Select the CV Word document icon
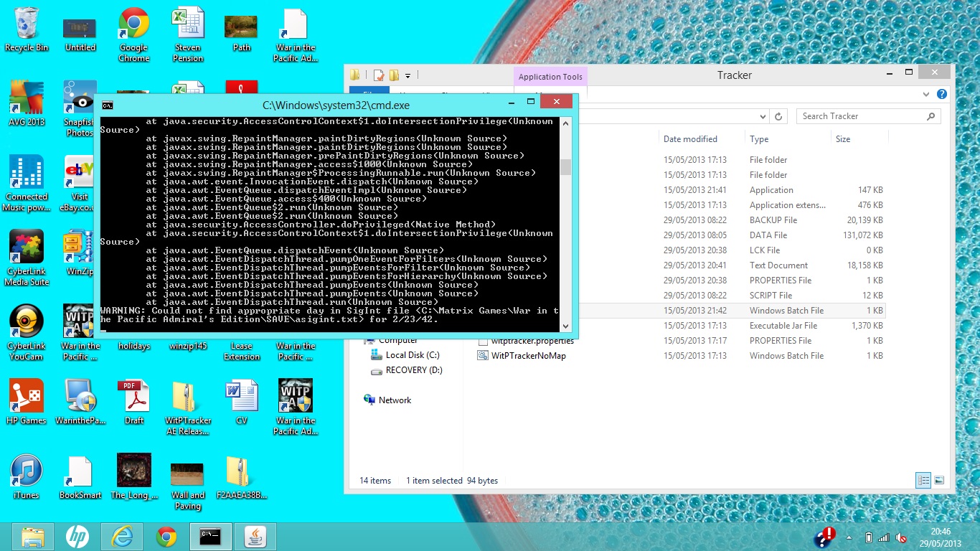 [241, 402]
